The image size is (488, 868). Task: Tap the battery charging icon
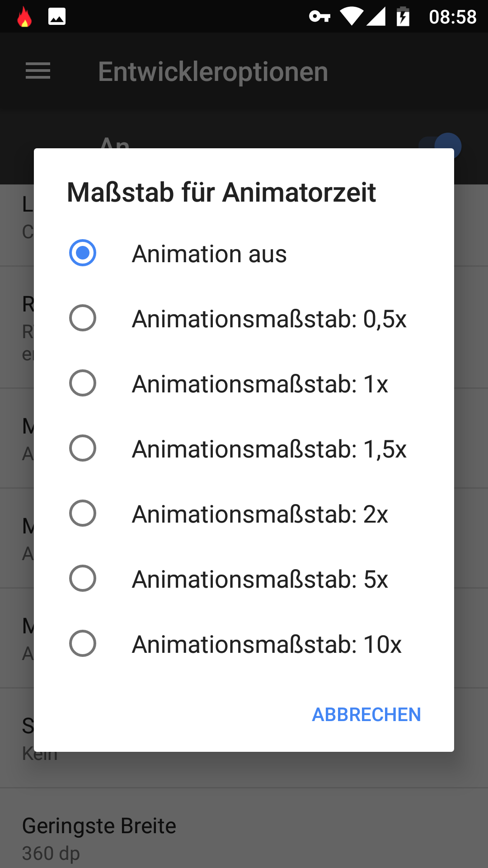(x=403, y=17)
